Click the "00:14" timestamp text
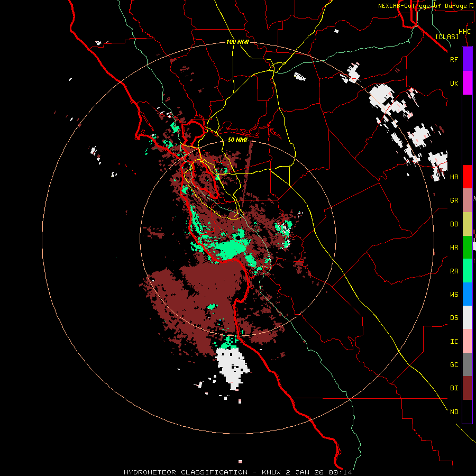 (x=342, y=472)
